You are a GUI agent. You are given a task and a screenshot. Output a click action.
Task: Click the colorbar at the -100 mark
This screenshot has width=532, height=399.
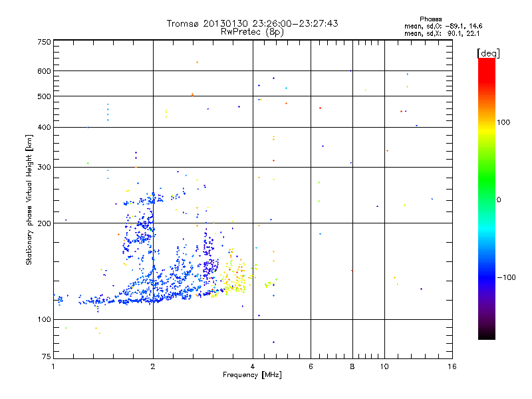tap(487, 277)
